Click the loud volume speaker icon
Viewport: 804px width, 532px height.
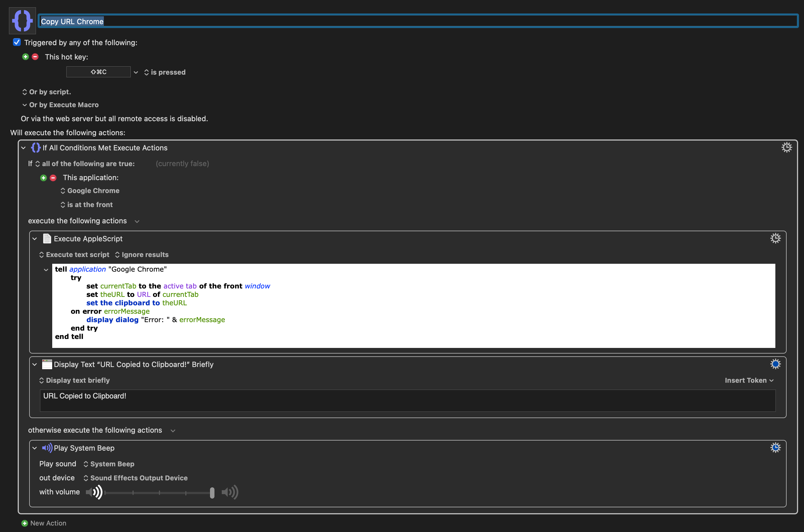230,492
